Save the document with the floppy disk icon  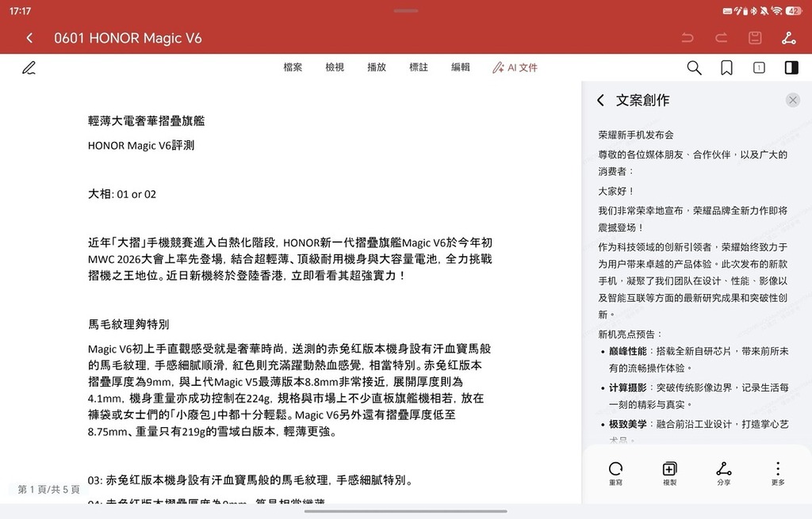click(x=755, y=38)
